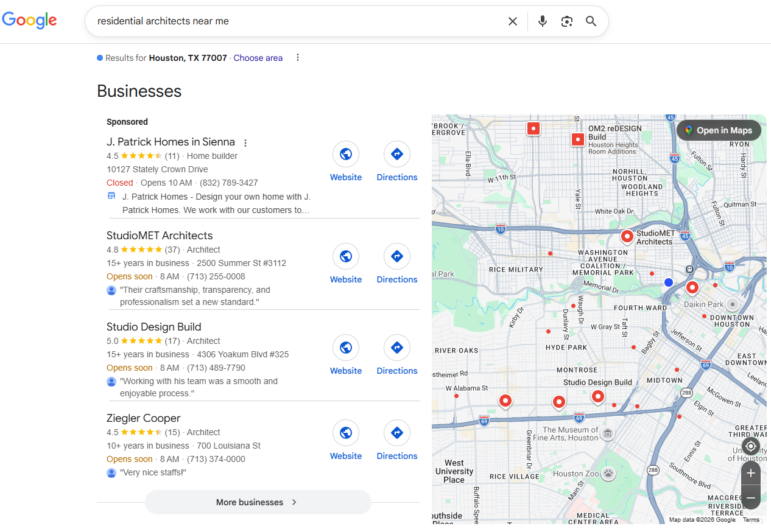
Task: Open StudioMET Architects website icon
Action: 346,256
